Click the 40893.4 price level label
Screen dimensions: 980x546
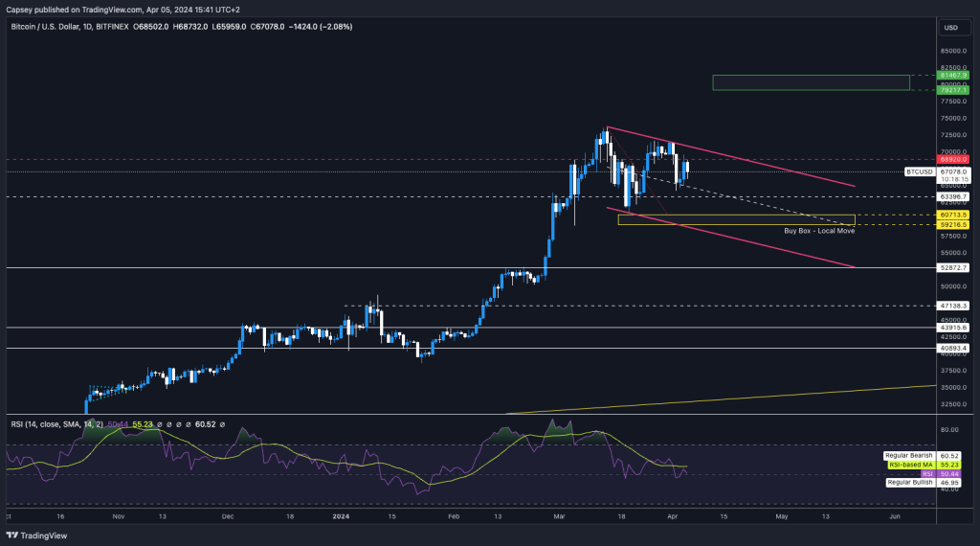pyautogui.click(x=954, y=349)
